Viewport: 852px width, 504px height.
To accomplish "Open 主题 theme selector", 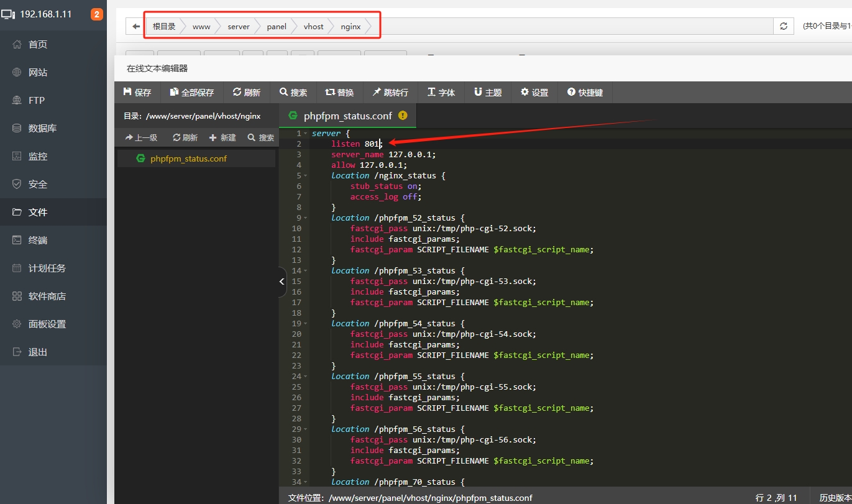I will 488,92.
